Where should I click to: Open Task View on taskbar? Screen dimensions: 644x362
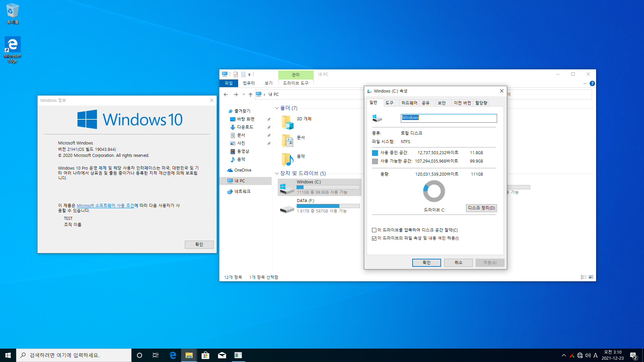coord(156,355)
